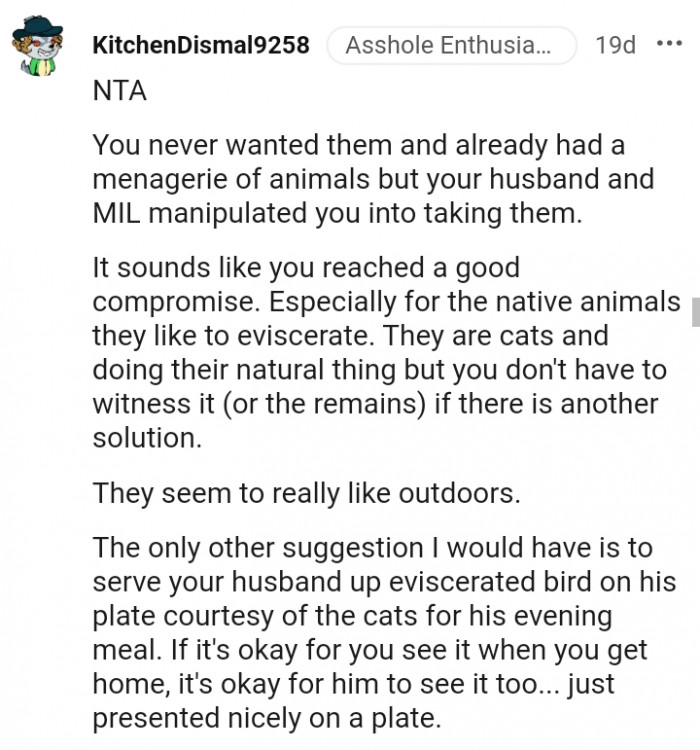The height and width of the screenshot is (750, 700).
Task: Click the scrollbar thumb on the right edge
Action: pyautogui.click(x=695, y=309)
